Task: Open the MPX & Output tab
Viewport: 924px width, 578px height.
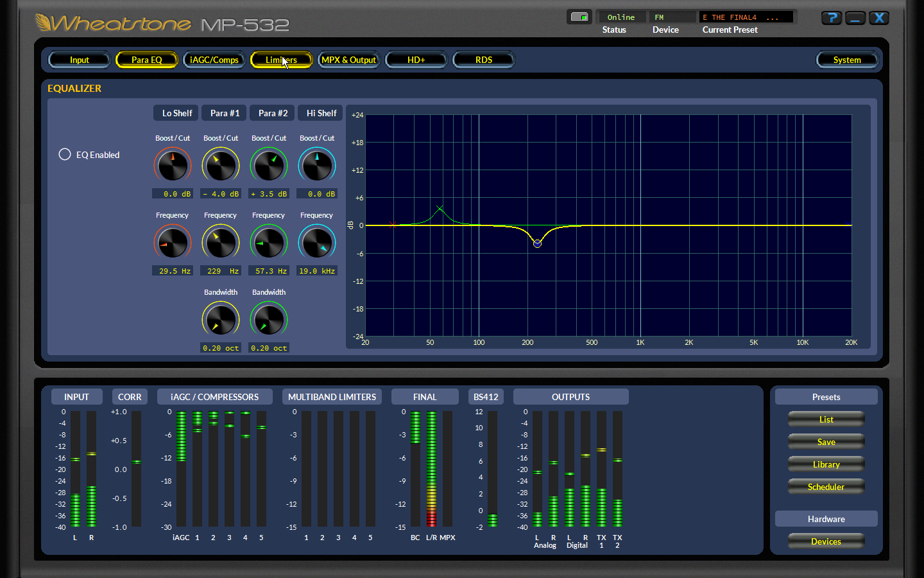Action: click(x=349, y=60)
